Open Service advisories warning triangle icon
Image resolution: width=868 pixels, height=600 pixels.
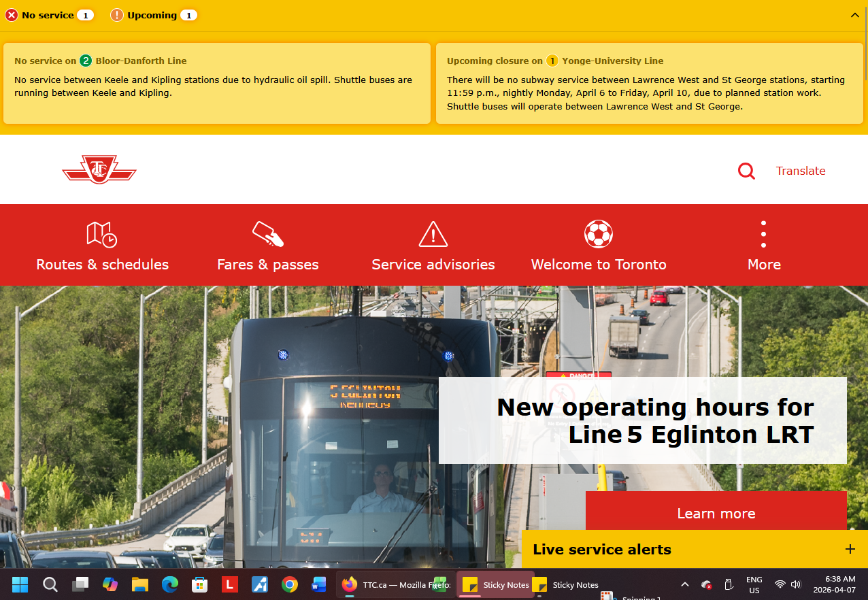point(433,234)
